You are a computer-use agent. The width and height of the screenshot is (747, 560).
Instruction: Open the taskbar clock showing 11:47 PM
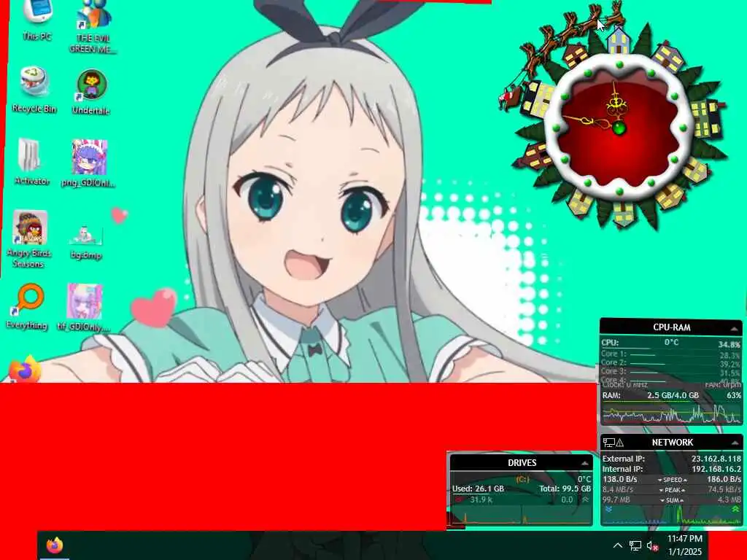pos(684,539)
